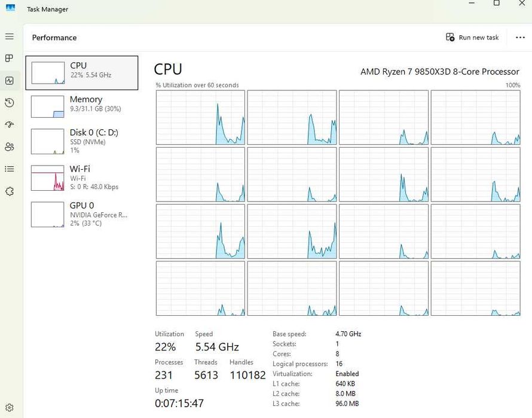Viewport: 532px width, 418px height.
Task: Click the Logical processors value 16
Action: click(x=339, y=364)
